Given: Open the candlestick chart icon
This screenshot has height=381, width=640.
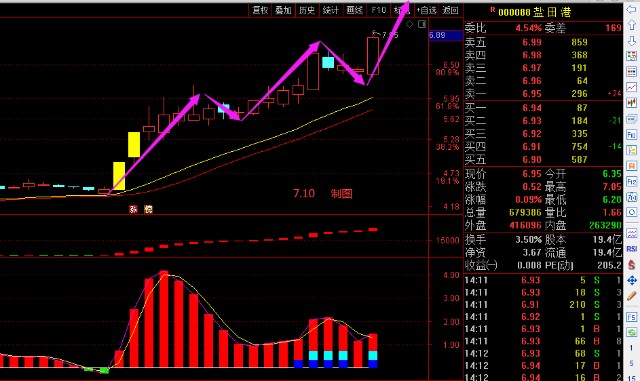Looking at the screenshot, I should click(x=631, y=102).
